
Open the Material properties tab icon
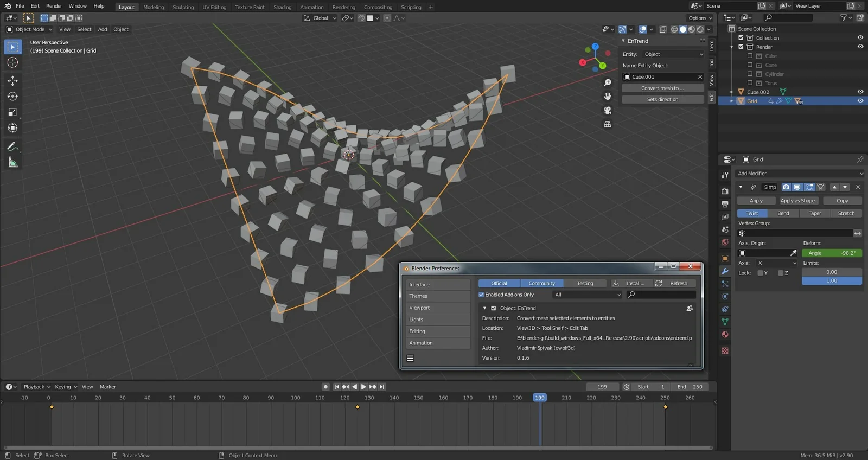click(725, 335)
